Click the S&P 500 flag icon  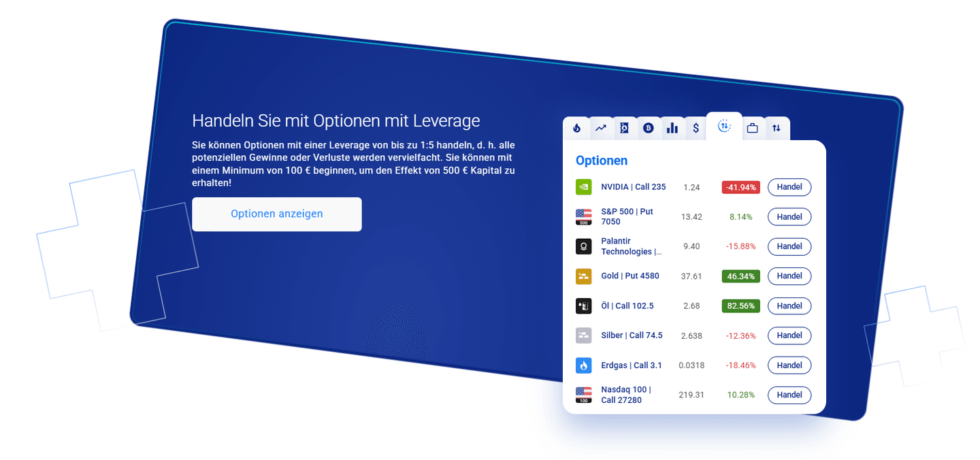pyautogui.click(x=583, y=217)
